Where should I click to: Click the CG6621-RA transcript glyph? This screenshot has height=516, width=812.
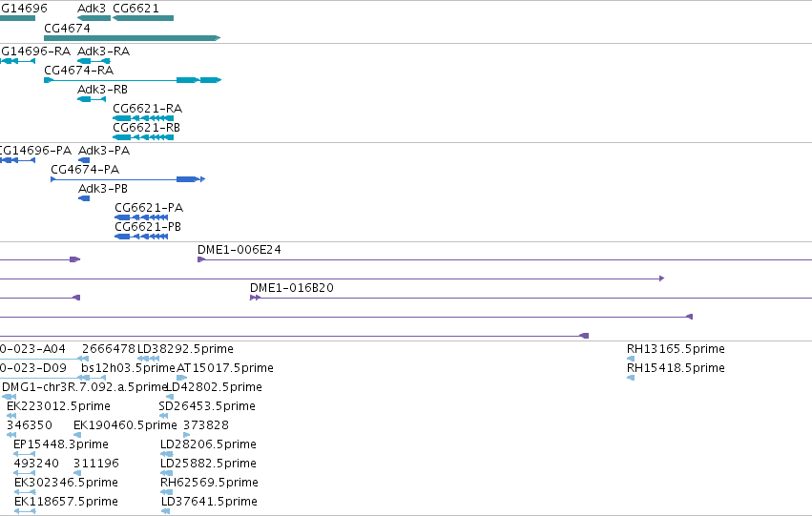click(x=143, y=118)
